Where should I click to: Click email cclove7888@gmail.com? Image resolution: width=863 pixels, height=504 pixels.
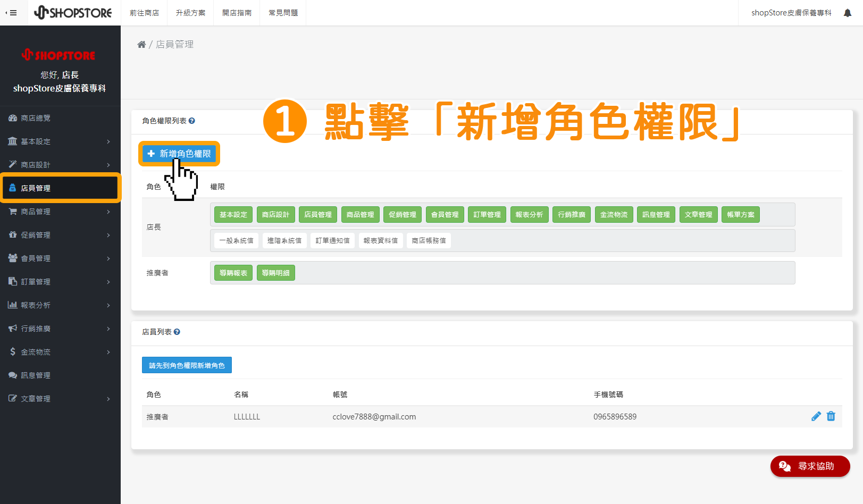tap(374, 417)
